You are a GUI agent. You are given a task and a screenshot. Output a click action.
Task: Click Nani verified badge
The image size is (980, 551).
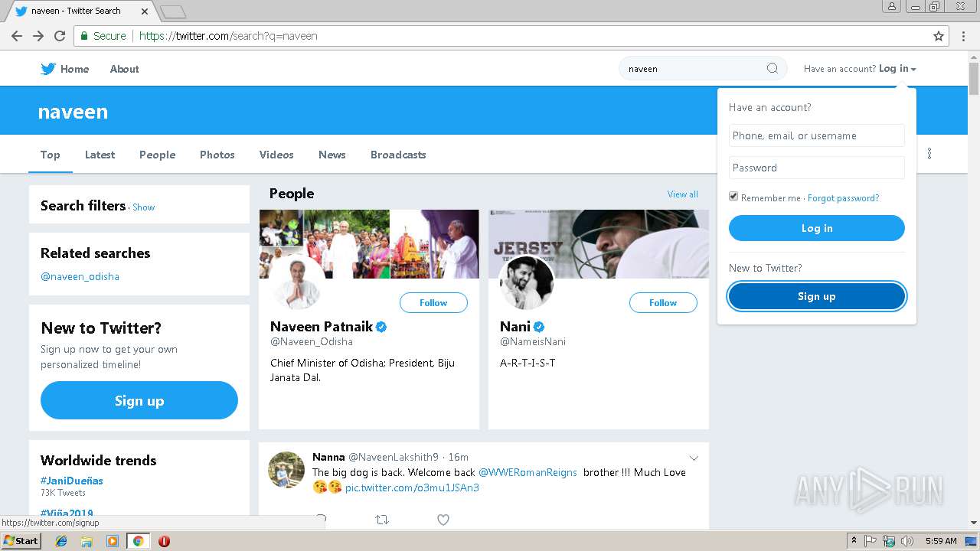click(539, 327)
